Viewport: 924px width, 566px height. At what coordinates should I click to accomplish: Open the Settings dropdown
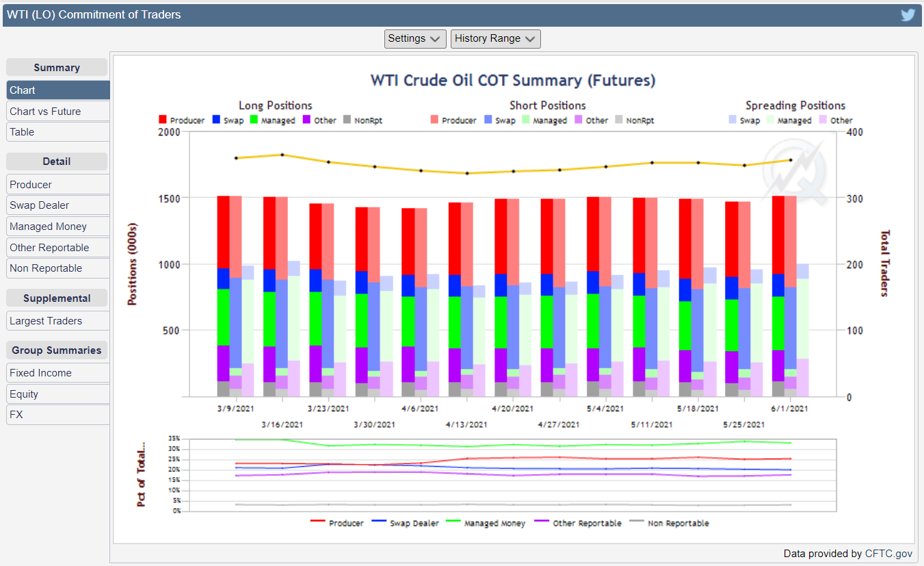pyautogui.click(x=416, y=39)
